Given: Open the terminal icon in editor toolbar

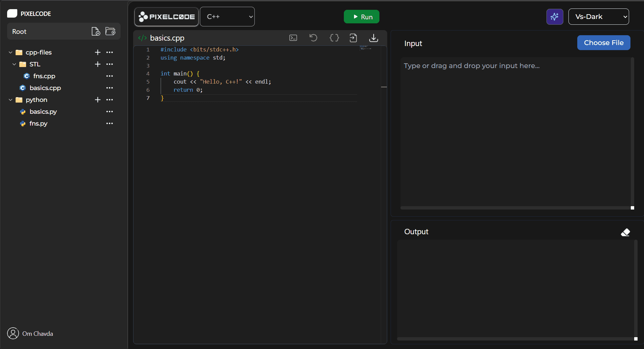Looking at the screenshot, I should click(x=293, y=38).
